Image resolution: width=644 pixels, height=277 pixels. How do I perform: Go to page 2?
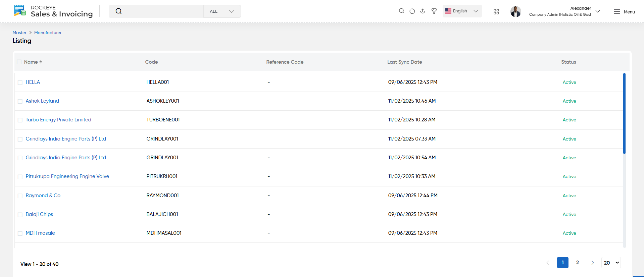[578, 263]
